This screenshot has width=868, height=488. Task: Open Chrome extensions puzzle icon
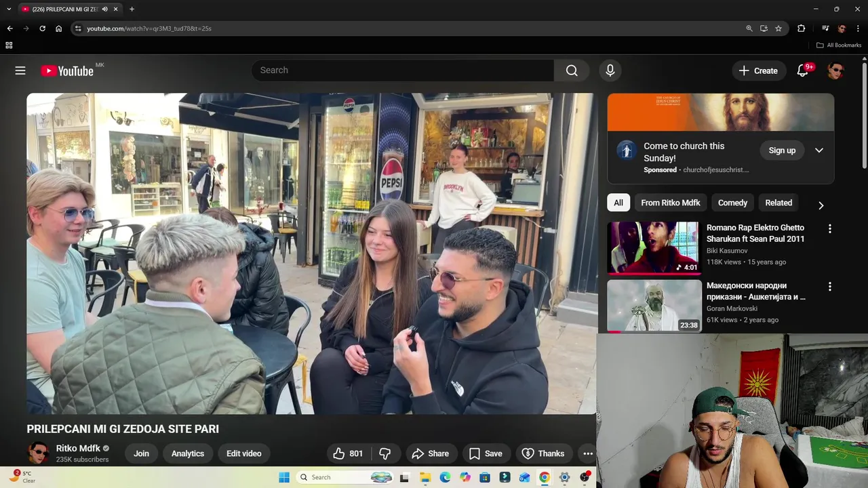coord(801,28)
